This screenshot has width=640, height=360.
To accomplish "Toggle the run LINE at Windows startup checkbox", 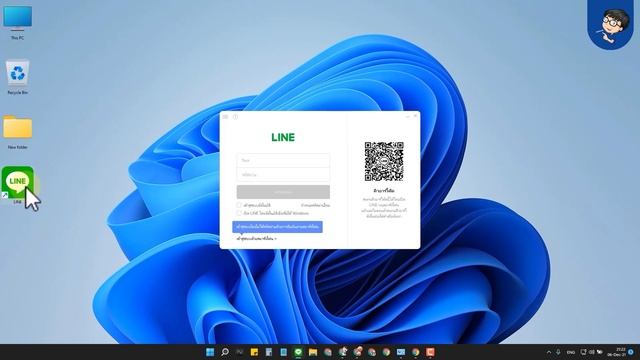I will pyautogui.click(x=239, y=213).
